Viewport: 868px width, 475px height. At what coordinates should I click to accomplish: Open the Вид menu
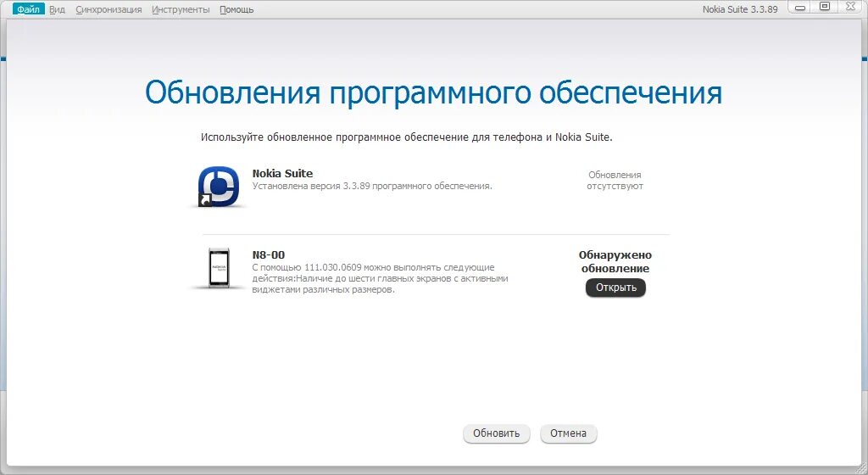tap(57, 9)
